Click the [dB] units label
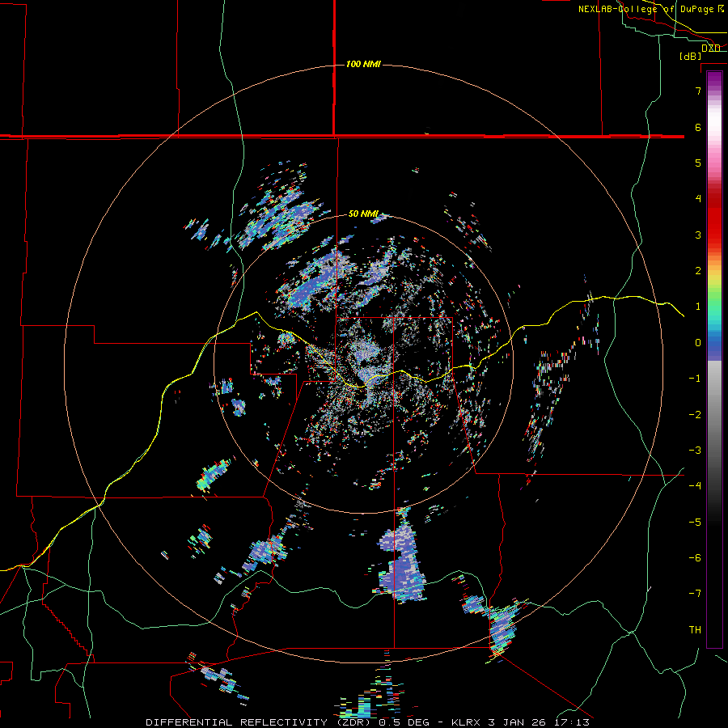Image resolution: width=728 pixels, height=728 pixels. (x=691, y=56)
